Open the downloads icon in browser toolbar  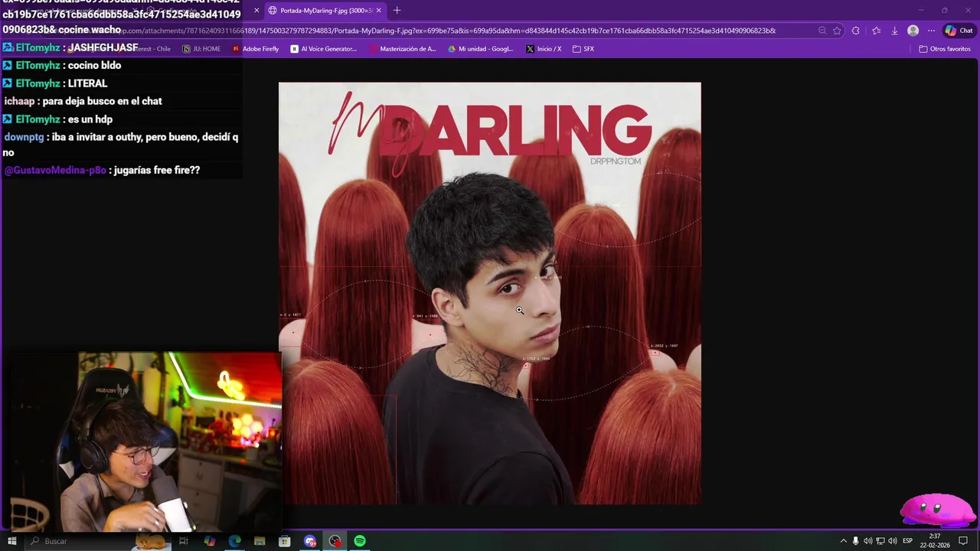click(894, 31)
